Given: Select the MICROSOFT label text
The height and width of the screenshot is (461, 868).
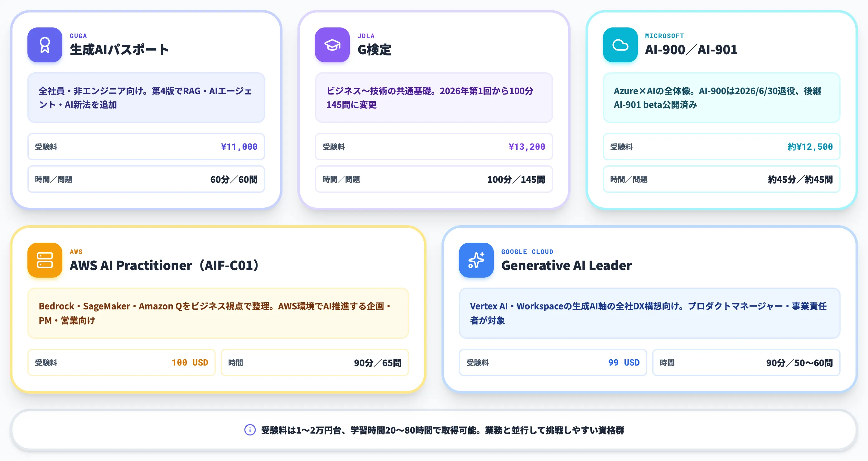Looking at the screenshot, I should point(664,36).
